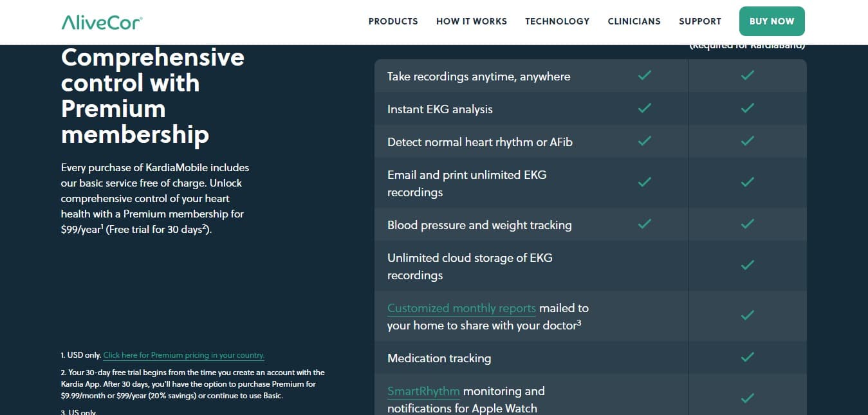The width and height of the screenshot is (868, 415).
Task: Click Premium checkmark for Email and print recordings
Action: [x=747, y=183]
